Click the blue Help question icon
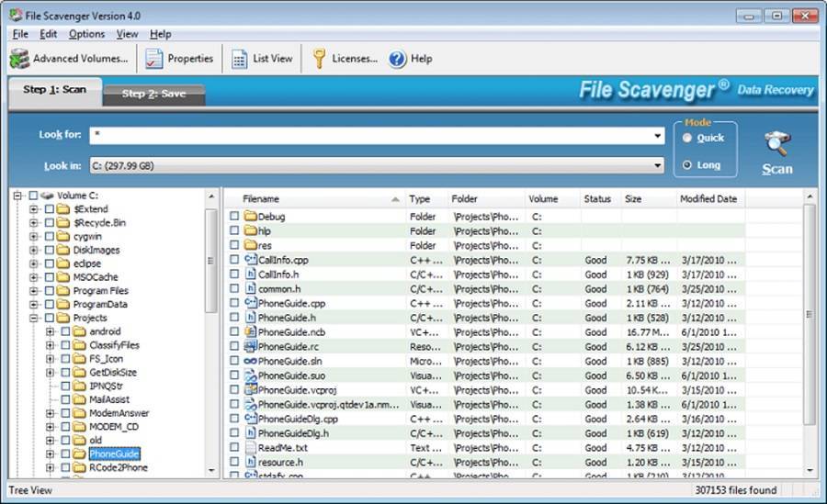Image resolution: width=827 pixels, height=504 pixels. coord(397,59)
